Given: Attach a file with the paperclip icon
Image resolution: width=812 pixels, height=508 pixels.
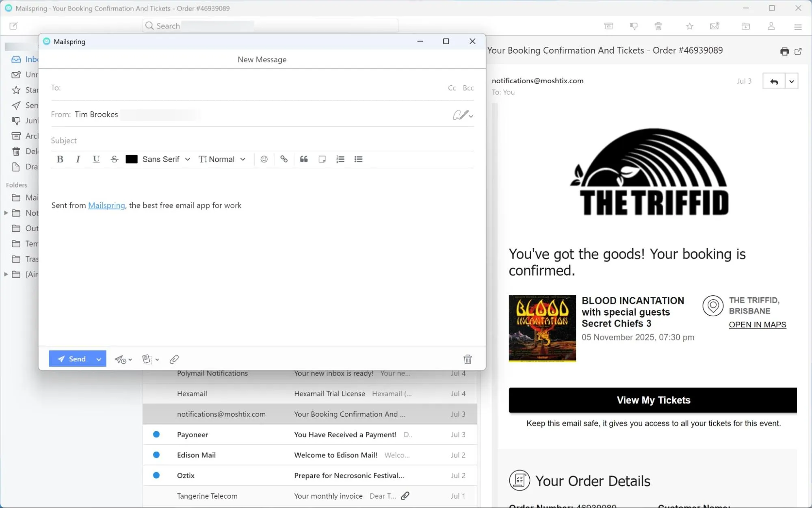Looking at the screenshot, I should pos(174,359).
